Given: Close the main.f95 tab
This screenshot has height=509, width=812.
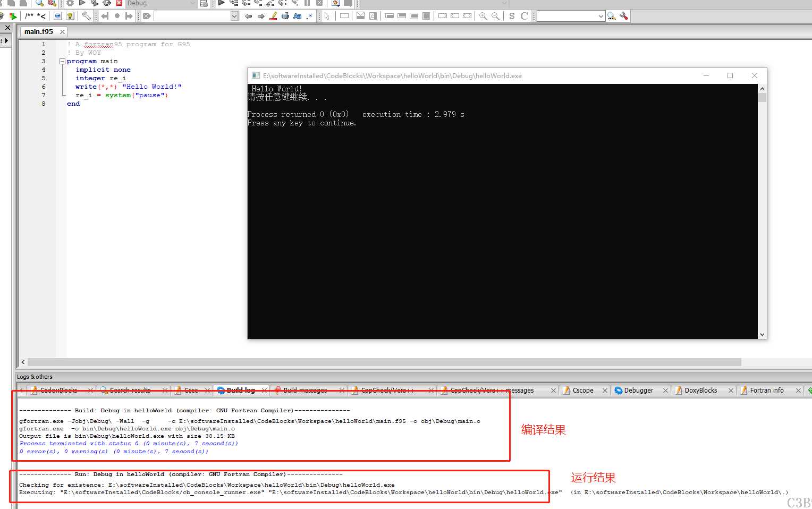Looking at the screenshot, I should pyautogui.click(x=62, y=32).
